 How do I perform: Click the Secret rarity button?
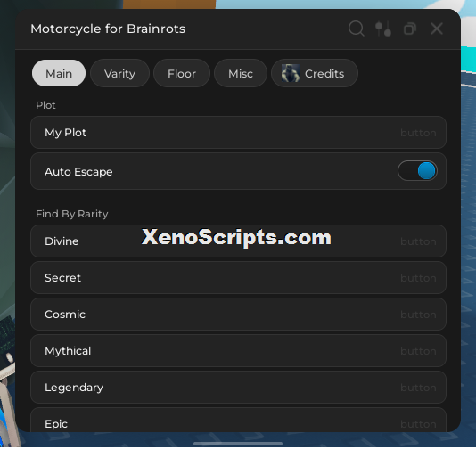[x=238, y=278]
